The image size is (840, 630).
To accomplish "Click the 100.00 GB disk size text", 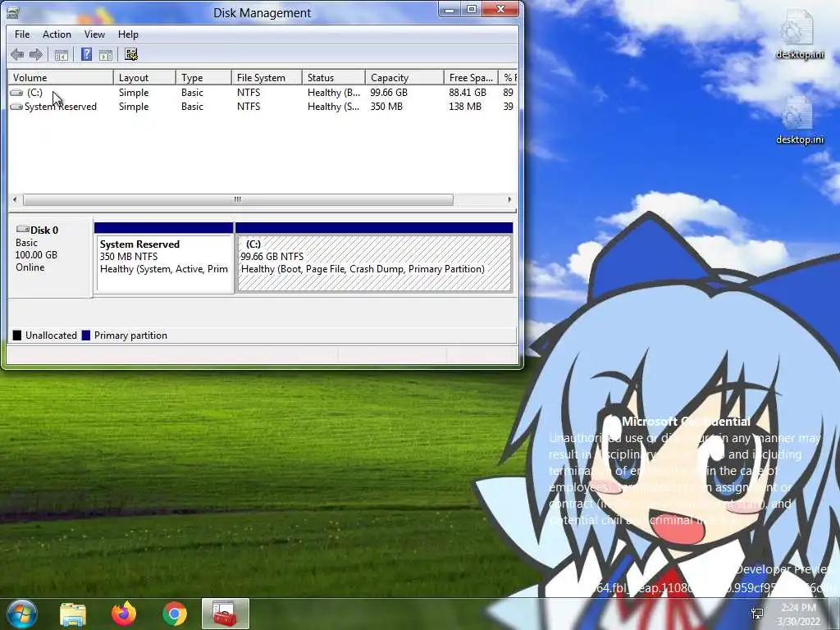I will point(36,255).
